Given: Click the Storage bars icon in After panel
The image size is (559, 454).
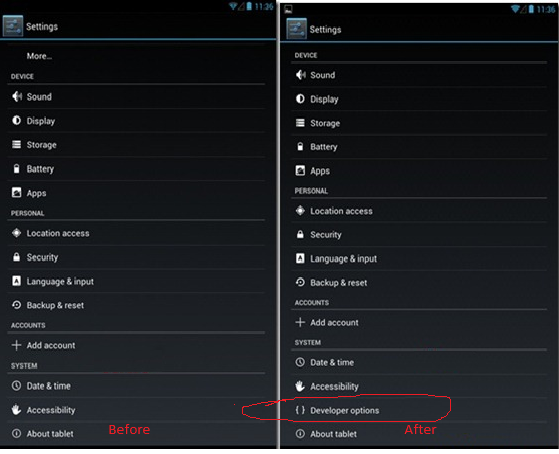Looking at the screenshot, I should point(300,123).
